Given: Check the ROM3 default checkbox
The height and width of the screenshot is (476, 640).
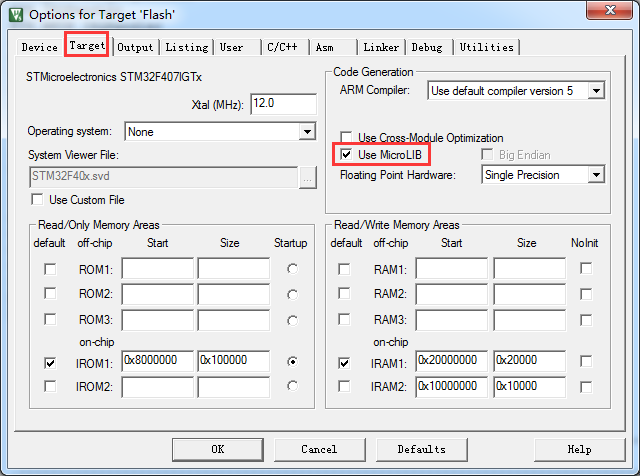Looking at the screenshot, I should [x=50, y=319].
